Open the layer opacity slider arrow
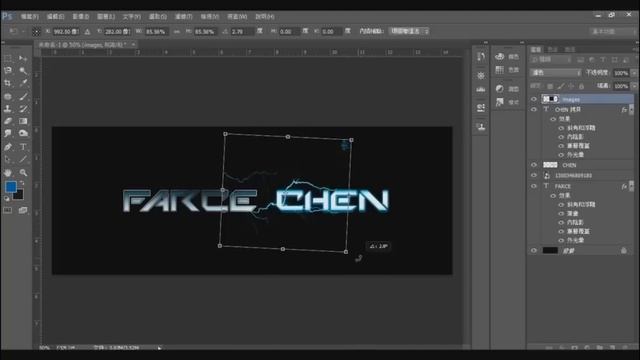Screen dimensions: 640x360 633,73
